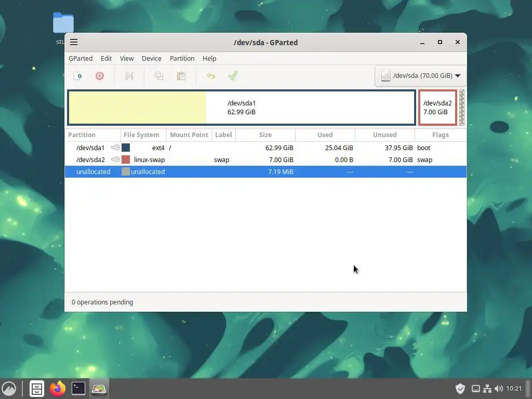
Task: Close the GParted window
Action: point(458,42)
